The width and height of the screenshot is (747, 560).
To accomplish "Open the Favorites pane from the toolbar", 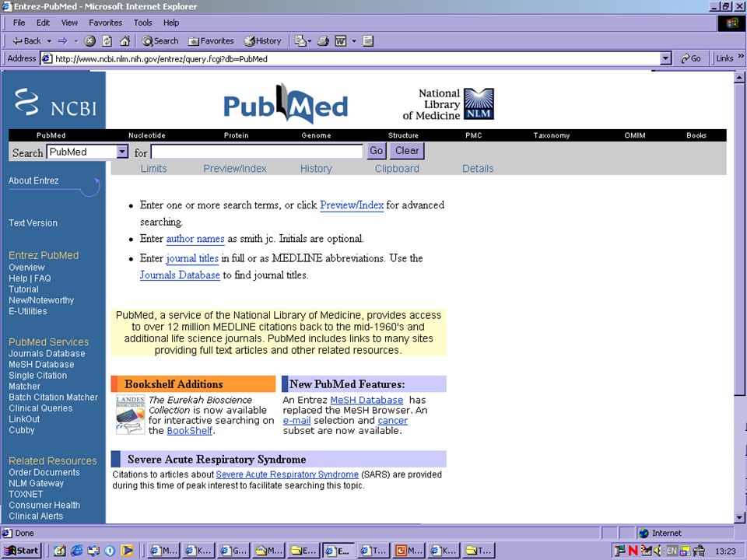I will click(x=211, y=41).
